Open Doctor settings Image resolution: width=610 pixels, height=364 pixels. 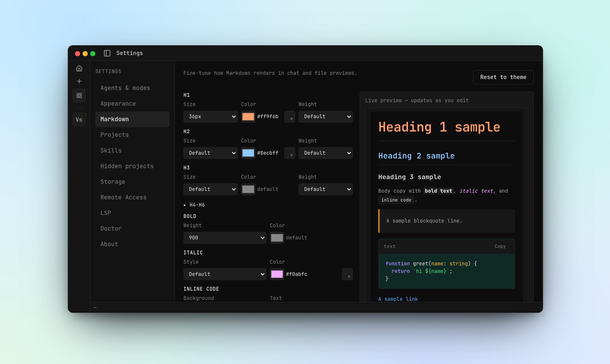(x=132, y=229)
